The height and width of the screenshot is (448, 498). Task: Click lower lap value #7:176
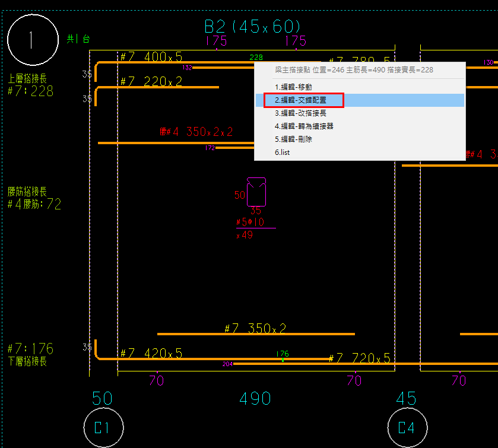[x=30, y=349]
